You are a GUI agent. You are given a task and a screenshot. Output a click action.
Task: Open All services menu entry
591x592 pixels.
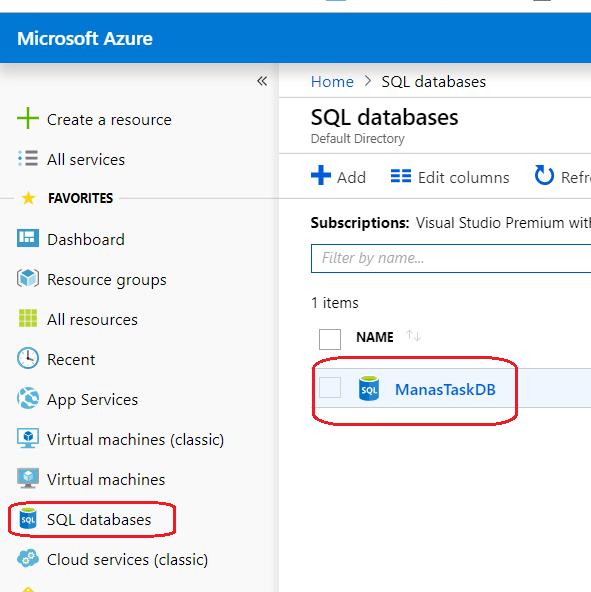coord(86,160)
